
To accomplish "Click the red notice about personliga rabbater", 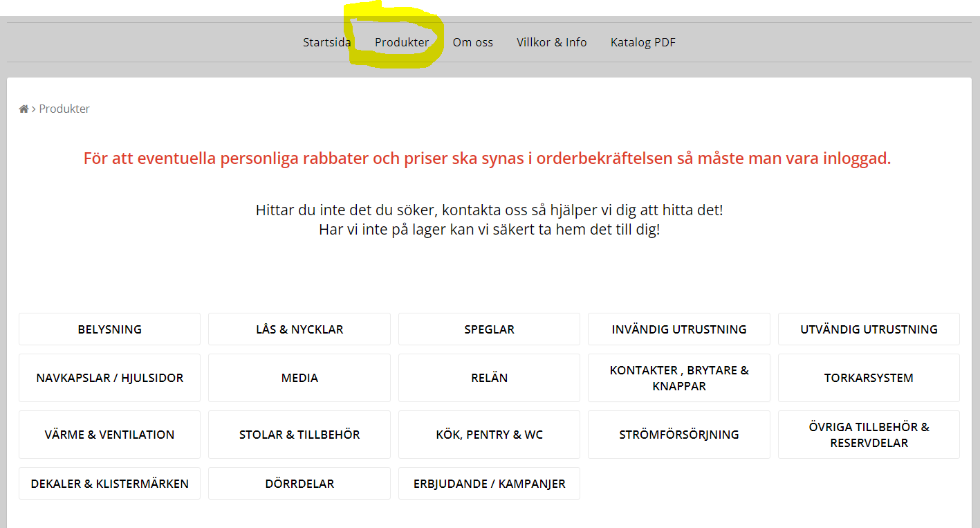I will [487, 158].
